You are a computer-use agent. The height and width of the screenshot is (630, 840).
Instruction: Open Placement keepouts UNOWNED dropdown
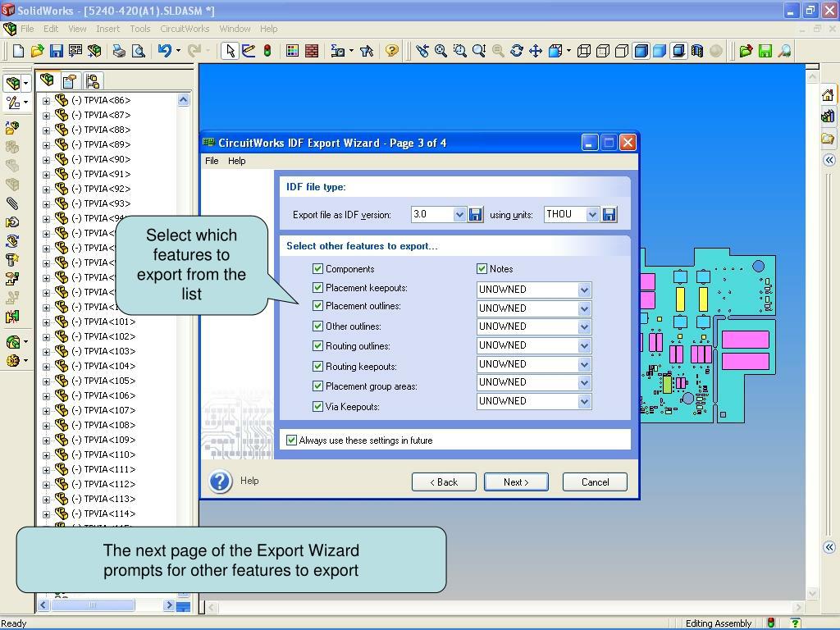584,290
